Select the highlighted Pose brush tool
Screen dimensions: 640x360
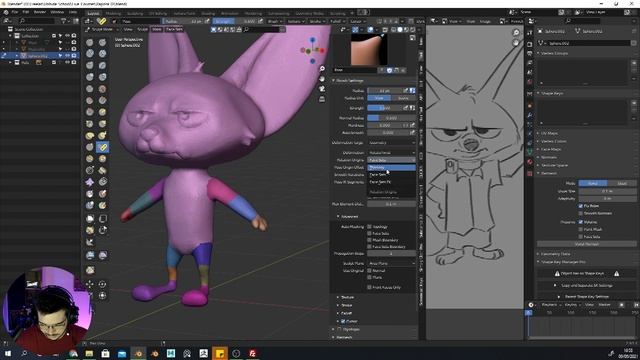pos(102,147)
